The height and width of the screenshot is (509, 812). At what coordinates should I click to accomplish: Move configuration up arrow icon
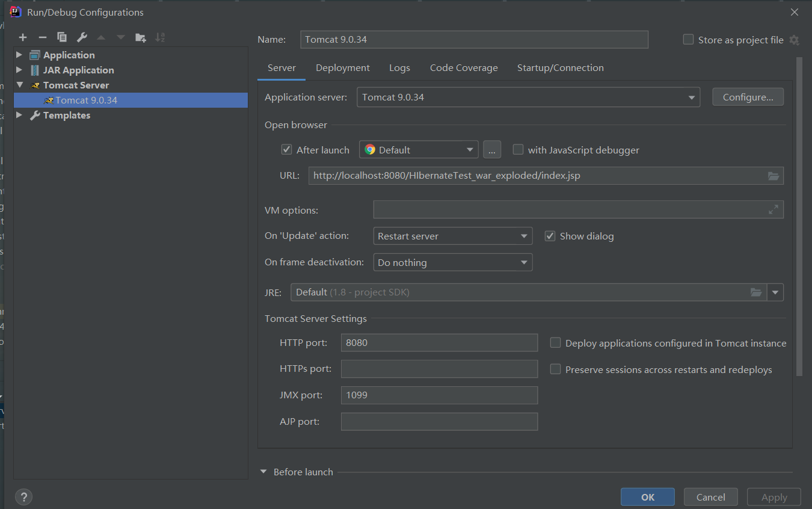coord(101,37)
